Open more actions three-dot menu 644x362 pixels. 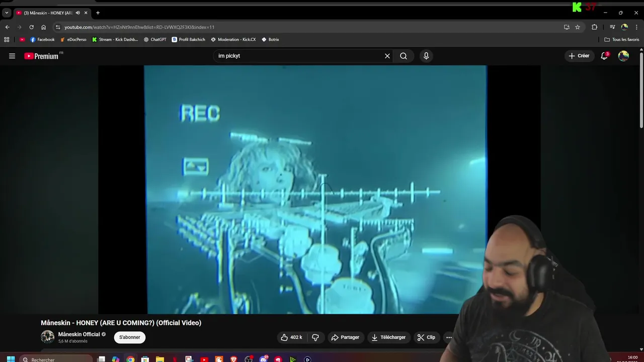click(x=449, y=337)
